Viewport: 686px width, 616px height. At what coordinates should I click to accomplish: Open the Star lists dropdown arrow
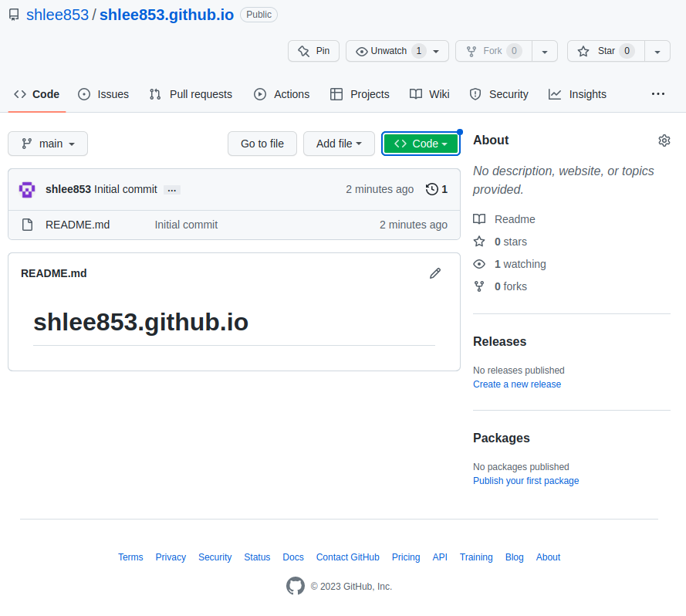coord(657,51)
